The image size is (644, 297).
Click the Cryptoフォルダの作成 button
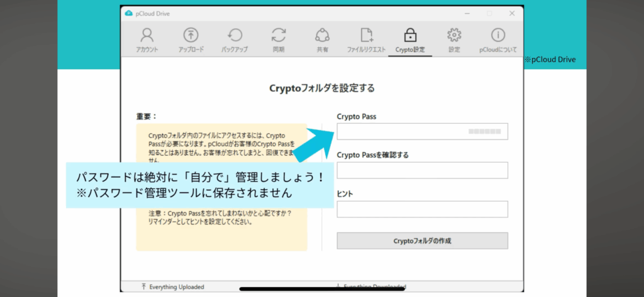(422, 240)
